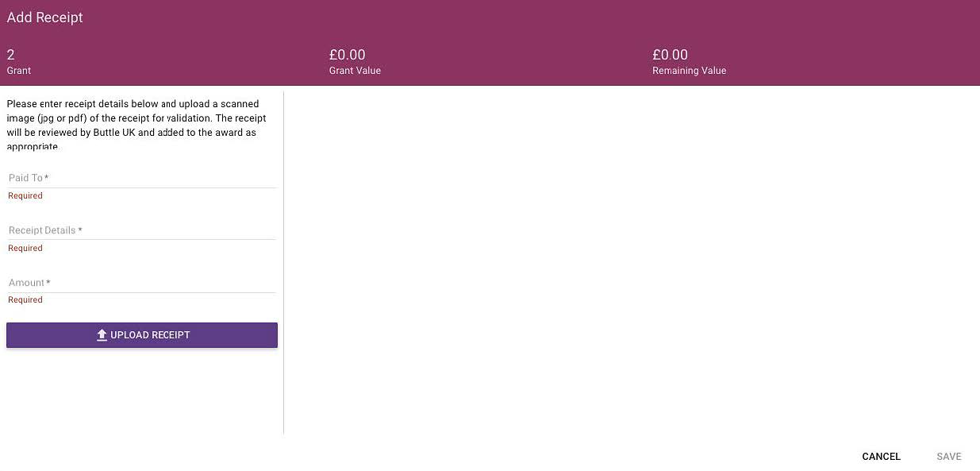Viewport: 980px width, 471px height.
Task: Click the vertical divider beside the form
Action: [x=283, y=262]
